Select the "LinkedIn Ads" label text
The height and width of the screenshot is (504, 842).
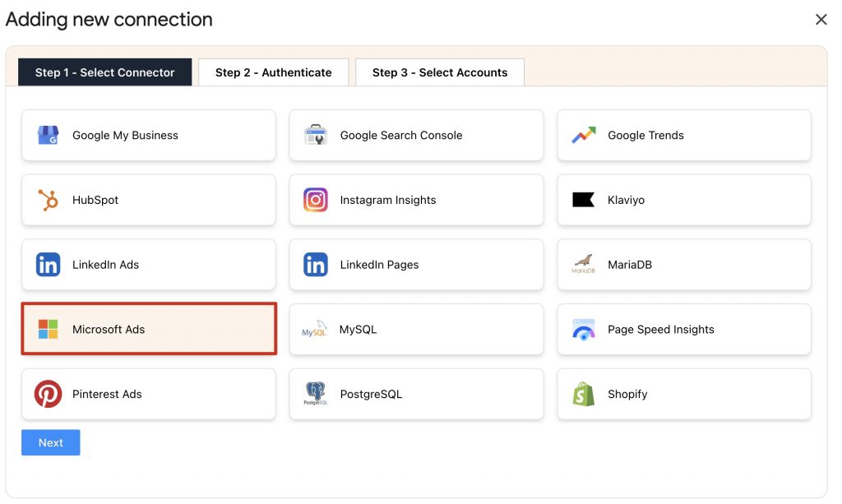click(x=105, y=265)
